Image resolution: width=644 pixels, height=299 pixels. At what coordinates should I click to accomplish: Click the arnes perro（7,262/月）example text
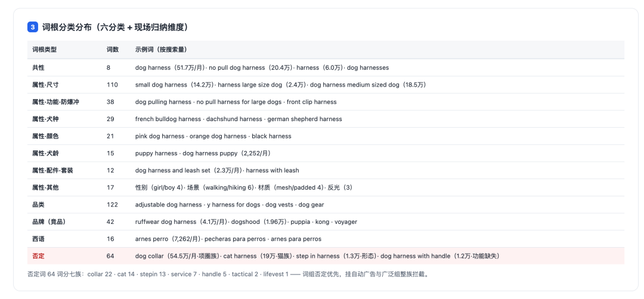click(168, 239)
